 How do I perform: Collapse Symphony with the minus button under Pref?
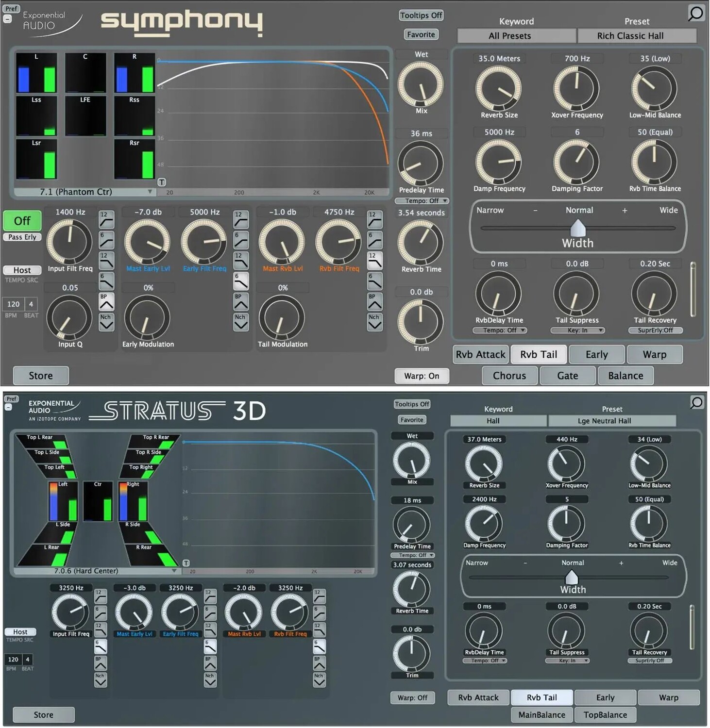8,19
